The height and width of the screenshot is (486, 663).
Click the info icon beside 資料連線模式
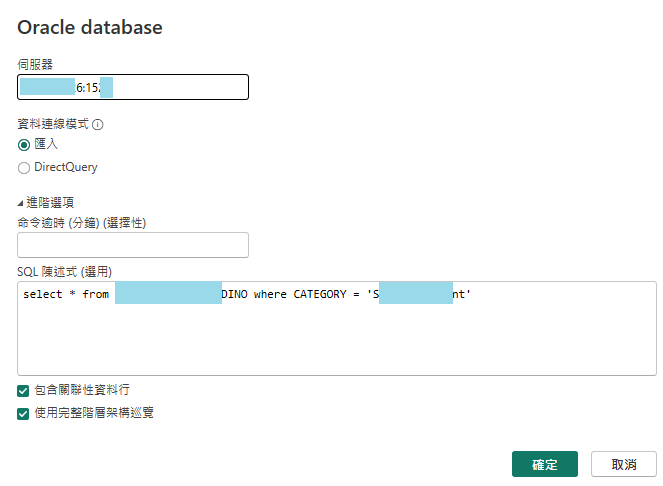point(98,125)
